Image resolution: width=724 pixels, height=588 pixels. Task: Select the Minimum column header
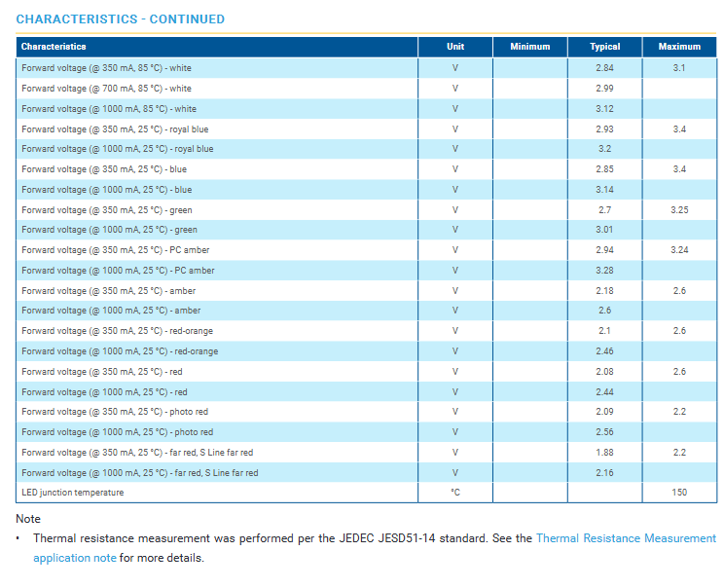tap(530, 47)
